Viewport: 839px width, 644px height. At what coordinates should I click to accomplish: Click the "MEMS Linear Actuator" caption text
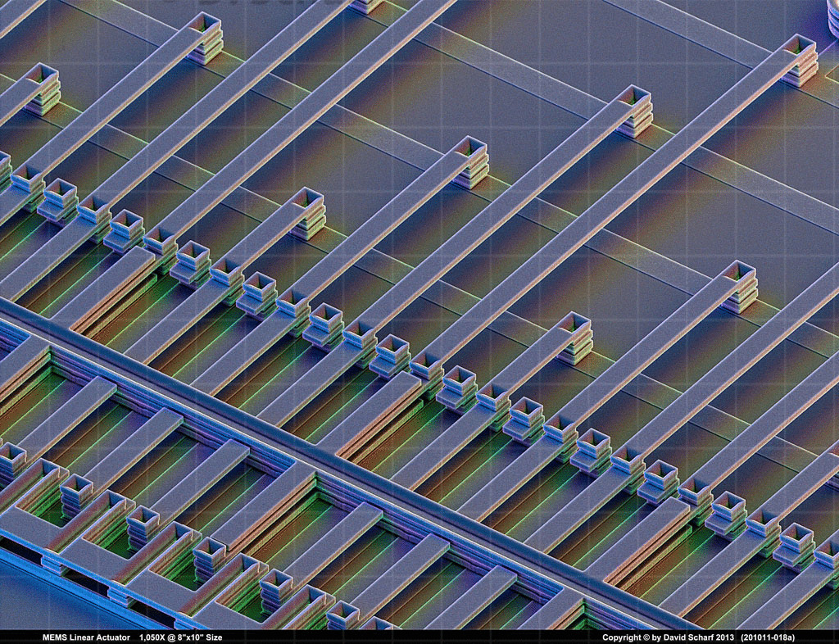(x=86, y=637)
